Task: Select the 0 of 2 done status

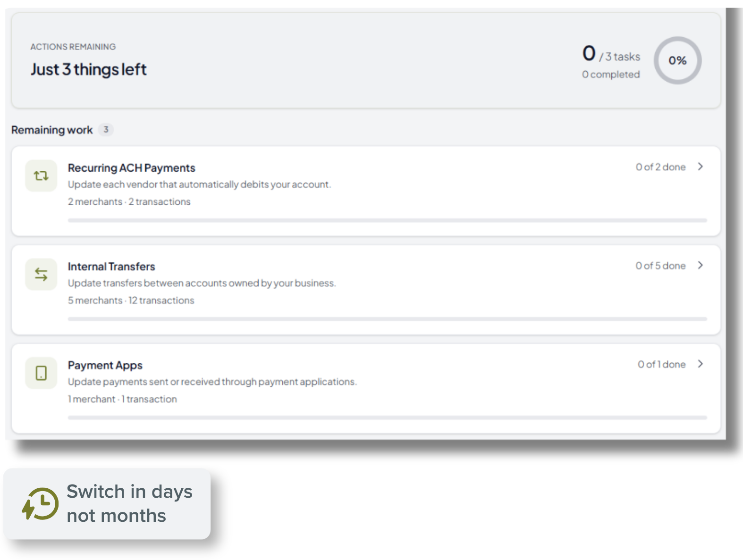Action: (x=660, y=167)
